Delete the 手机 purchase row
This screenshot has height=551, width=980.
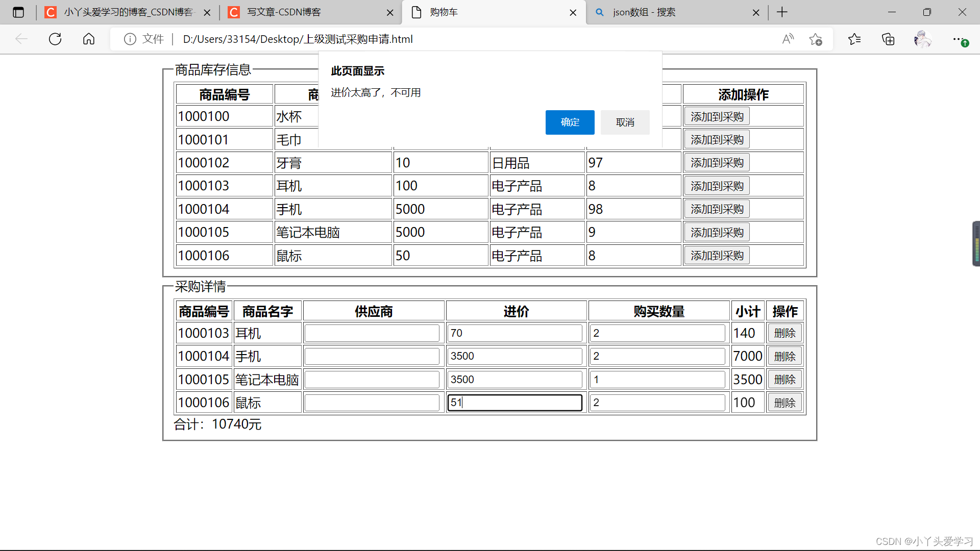tap(785, 356)
